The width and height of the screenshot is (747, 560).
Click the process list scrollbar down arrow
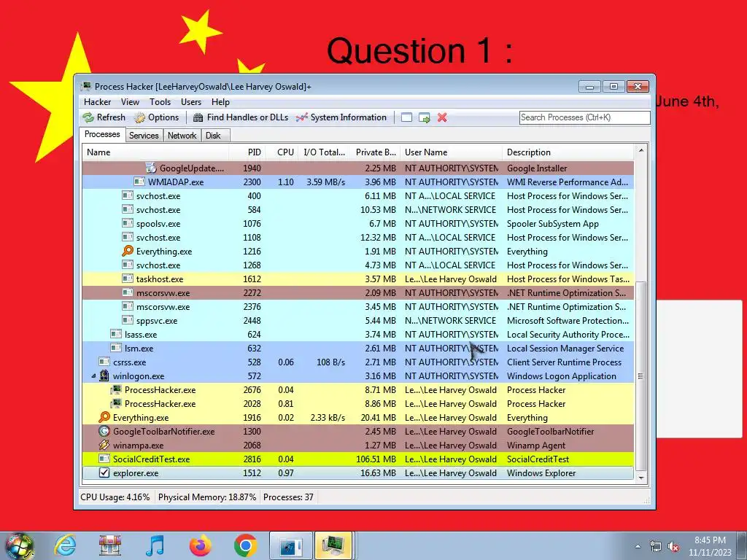pos(641,478)
